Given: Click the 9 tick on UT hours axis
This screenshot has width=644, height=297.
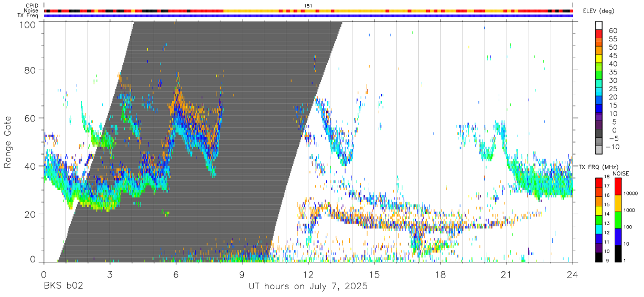Looking at the screenshot, I should coord(242,274).
